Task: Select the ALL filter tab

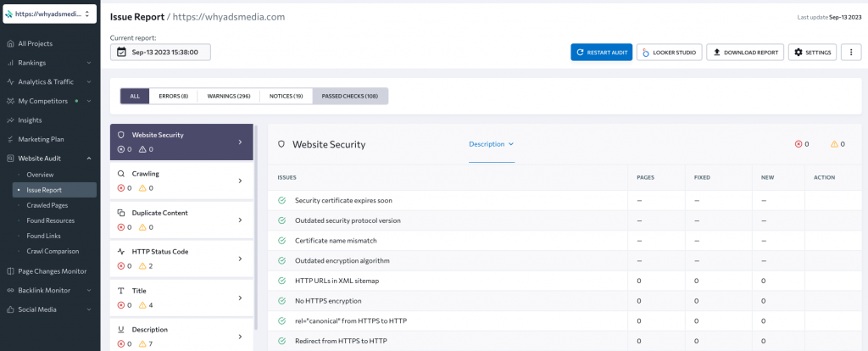Action: [x=135, y=96]
